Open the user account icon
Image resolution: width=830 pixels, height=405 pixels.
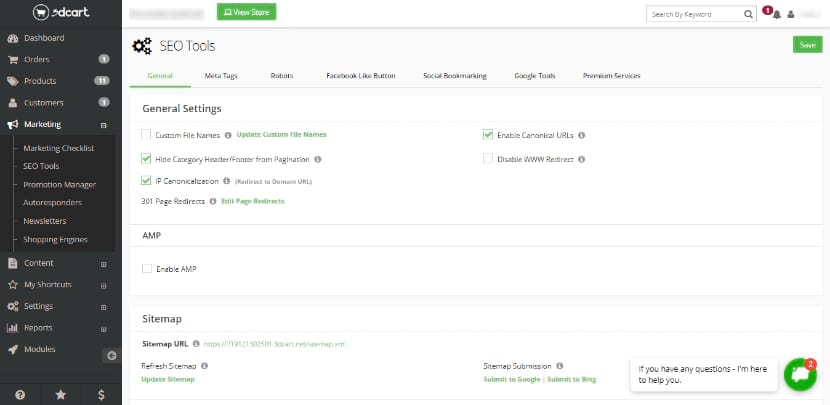tap(791, 15)
